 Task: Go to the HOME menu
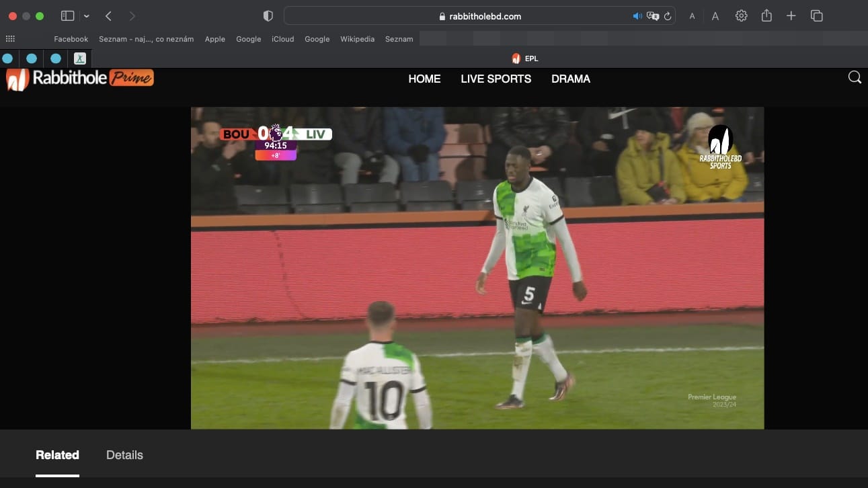click(424, 79)
